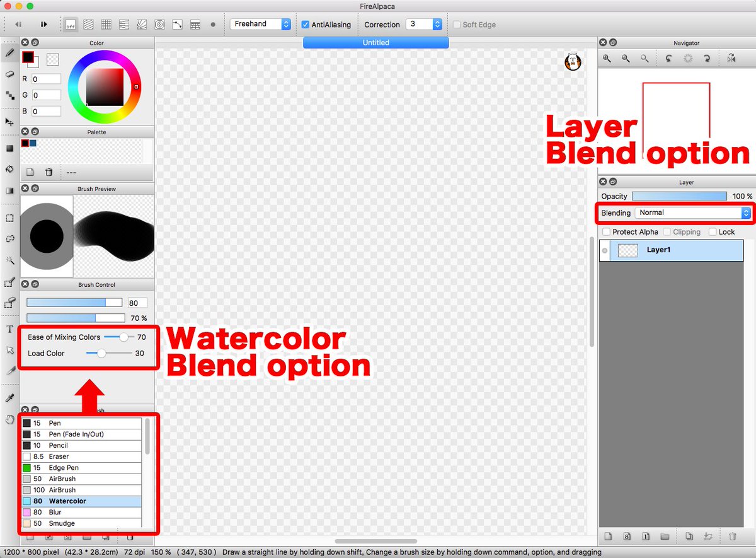Viewport: 756px width, 558px height.
Task: Zoom in using the Navigator magnifier icon
Action: tap(607, 58)
